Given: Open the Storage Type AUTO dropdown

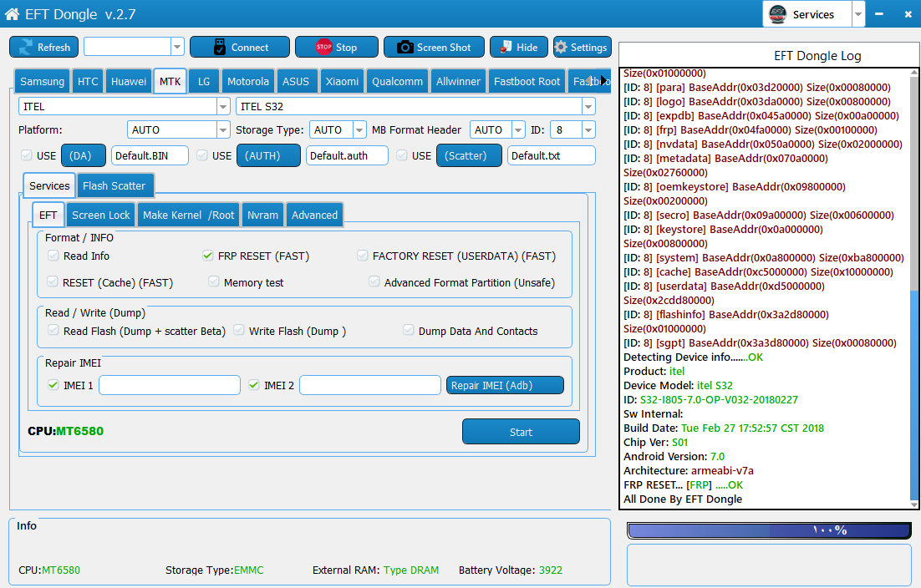Looking at the screenshot, I should [x=359, y=129].
